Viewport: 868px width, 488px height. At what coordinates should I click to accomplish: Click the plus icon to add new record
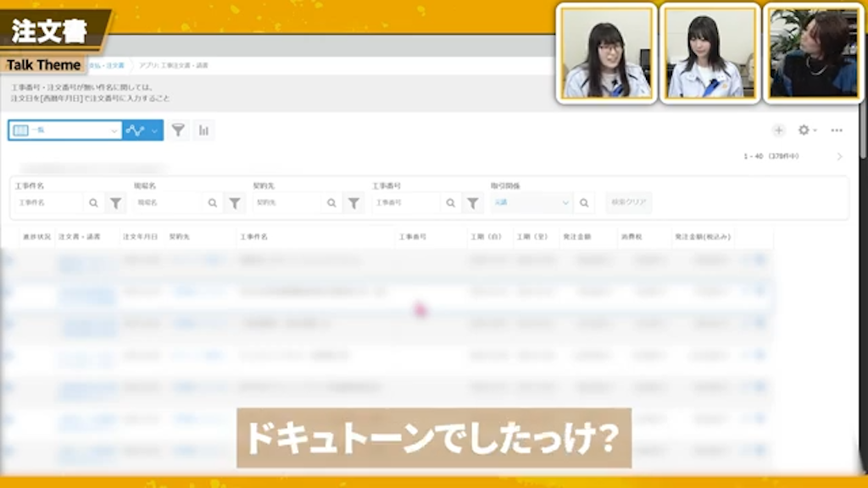coord(779,130)
